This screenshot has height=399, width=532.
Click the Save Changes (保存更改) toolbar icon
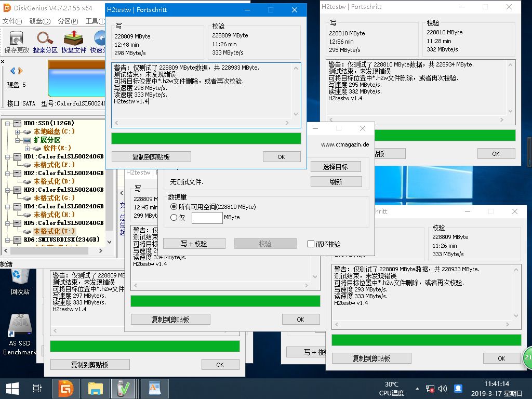coord(17,42)
